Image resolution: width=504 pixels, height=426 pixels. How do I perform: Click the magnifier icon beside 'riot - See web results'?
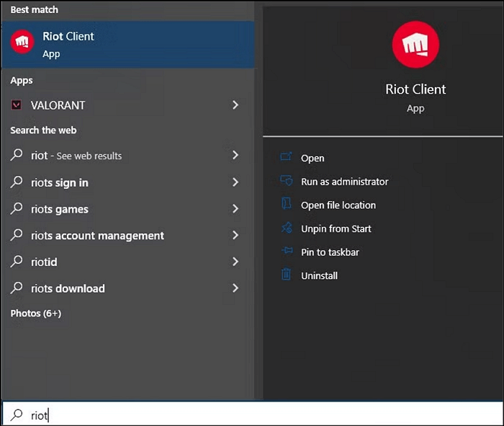click(17, 155)
